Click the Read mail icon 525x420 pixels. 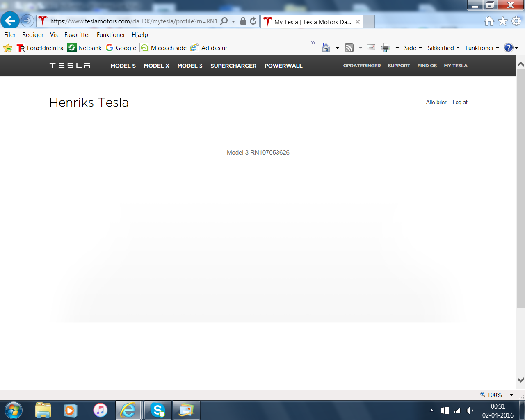(371, 48)
